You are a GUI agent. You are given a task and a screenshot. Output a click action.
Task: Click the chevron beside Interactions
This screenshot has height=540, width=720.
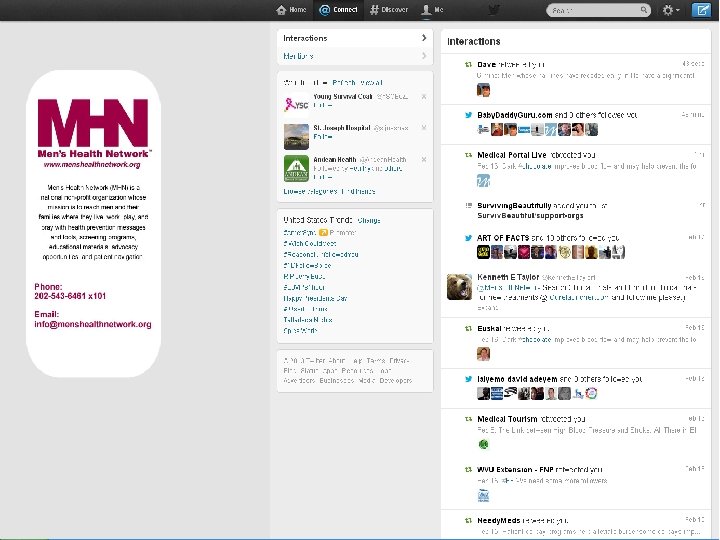[x=424, y=38]
